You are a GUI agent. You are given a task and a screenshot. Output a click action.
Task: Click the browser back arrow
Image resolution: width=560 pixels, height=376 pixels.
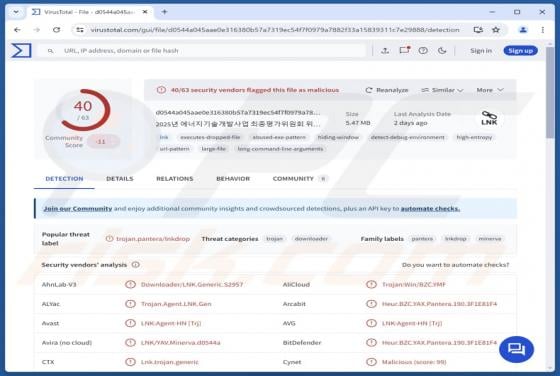click(17, 30)
